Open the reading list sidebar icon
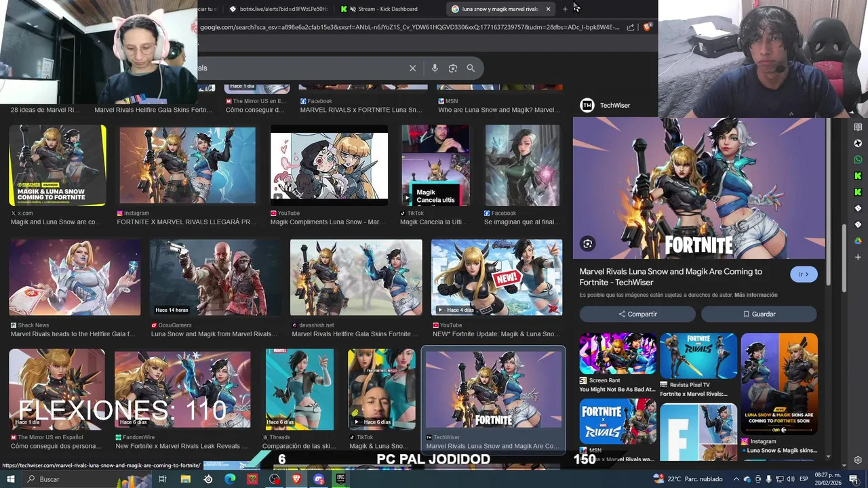 (858, 127)
